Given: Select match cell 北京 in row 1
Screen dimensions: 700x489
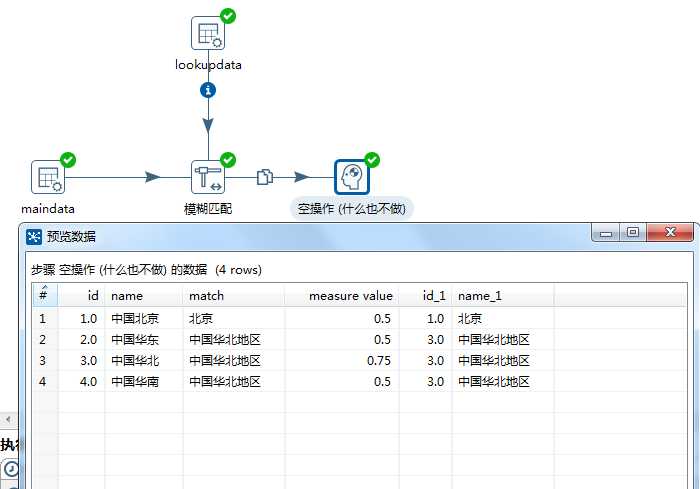Looking at the screenshot, I should click(233, 318).
